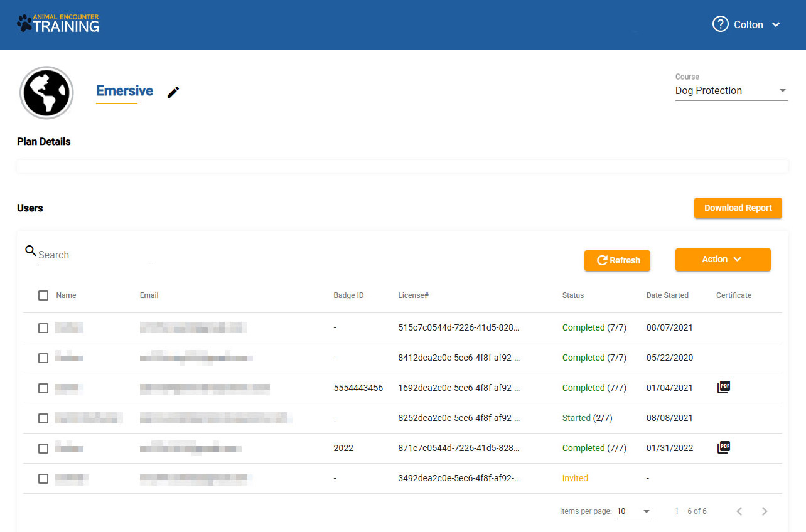Toggle the select-all checkbox in header
Viewport: 806px width, 532px height.
[43, 295]
